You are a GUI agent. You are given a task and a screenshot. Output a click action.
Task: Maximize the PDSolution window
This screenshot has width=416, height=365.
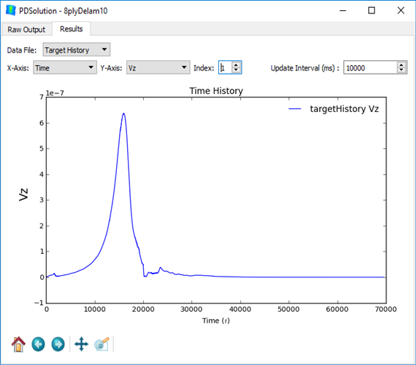(371, 11)
